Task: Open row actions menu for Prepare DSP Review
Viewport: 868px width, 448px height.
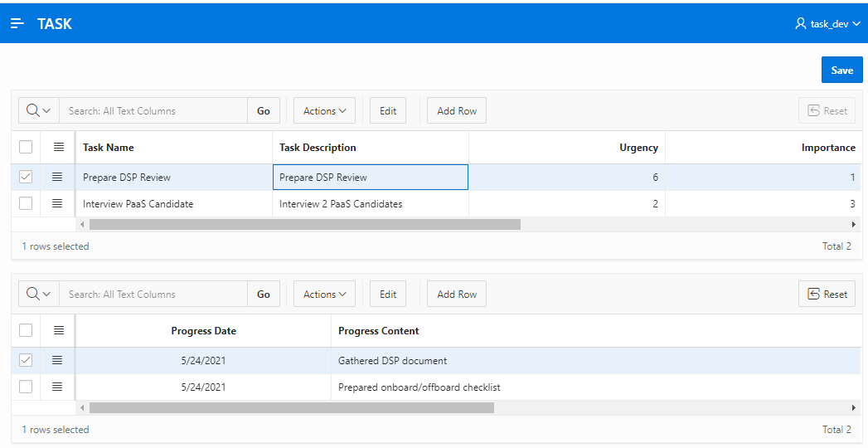Action: 58,177
